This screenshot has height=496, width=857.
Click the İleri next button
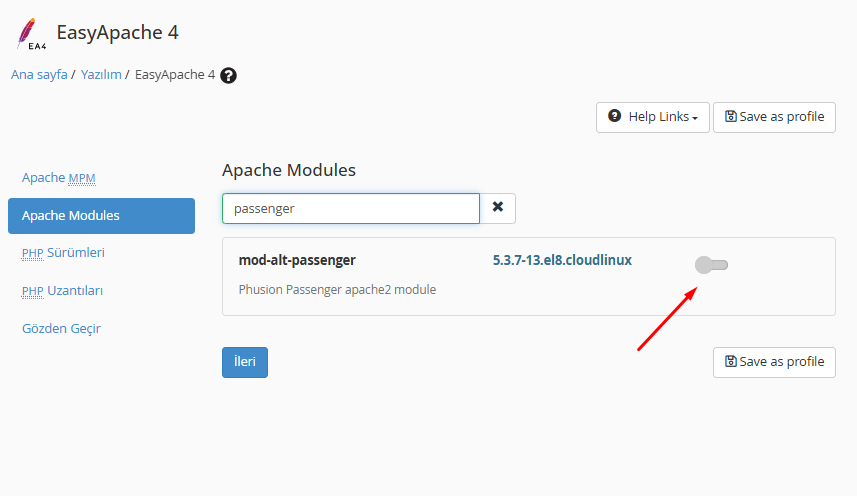(245, 362)
